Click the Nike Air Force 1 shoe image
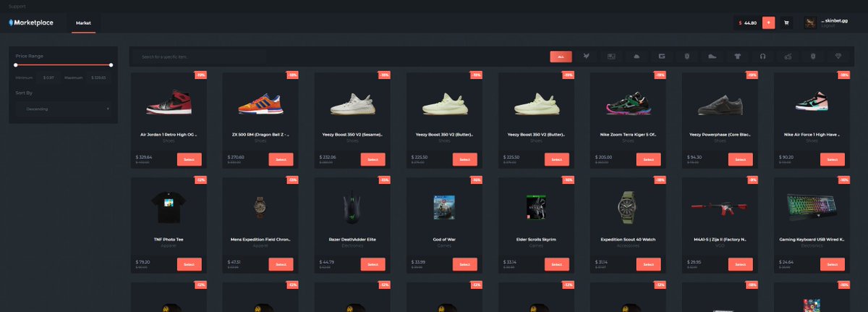 812,102
